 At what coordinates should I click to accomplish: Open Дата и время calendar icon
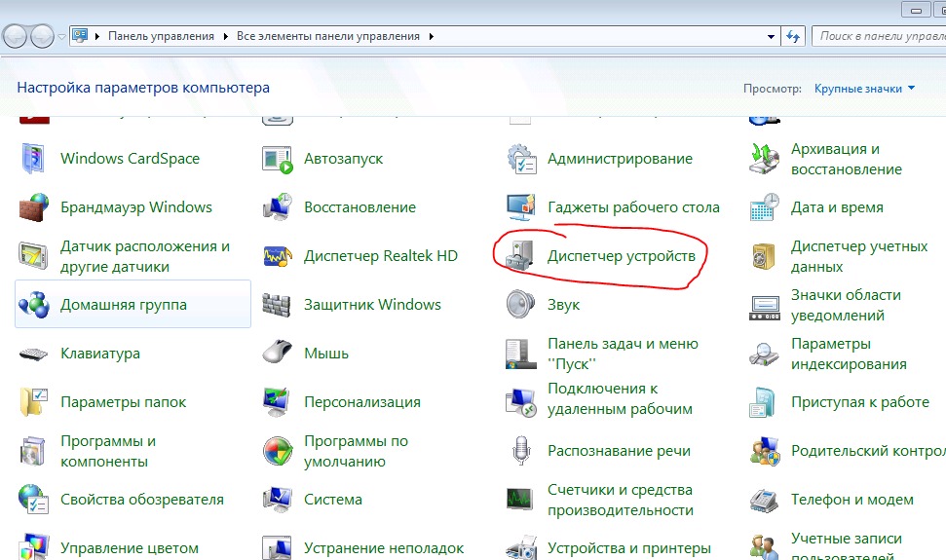(x=765, y=207)
